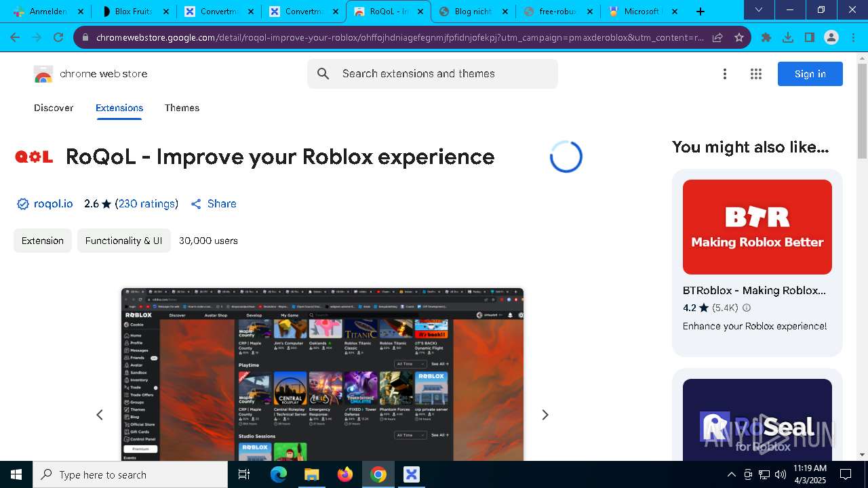Open the volume control in the tray
The width and height of the screenshot is (868, 488).
click(781, 474)
